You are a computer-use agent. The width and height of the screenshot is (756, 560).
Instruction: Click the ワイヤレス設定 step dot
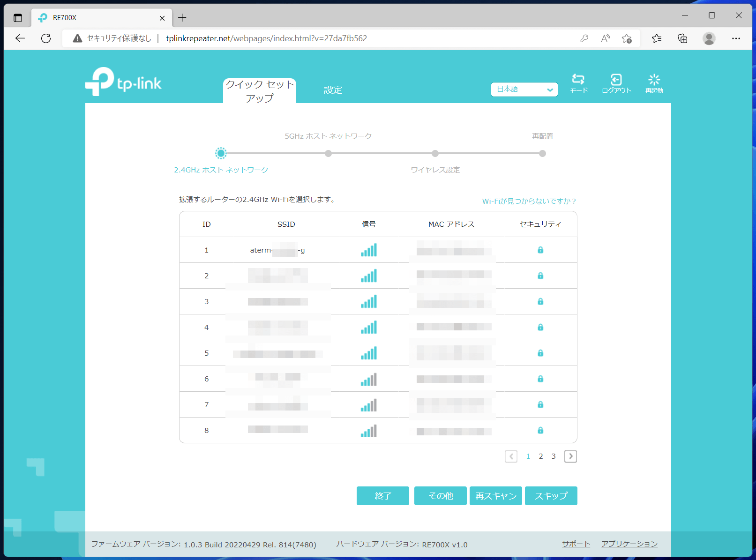pyautogui.click(x=435, y=153)
